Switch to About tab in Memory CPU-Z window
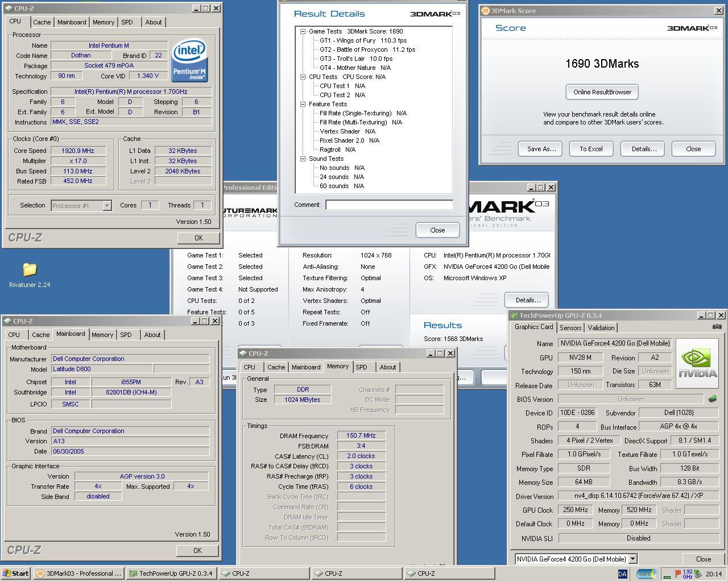Image resolution: width=728 pixels, height=582 pixels. coord(388,367)
